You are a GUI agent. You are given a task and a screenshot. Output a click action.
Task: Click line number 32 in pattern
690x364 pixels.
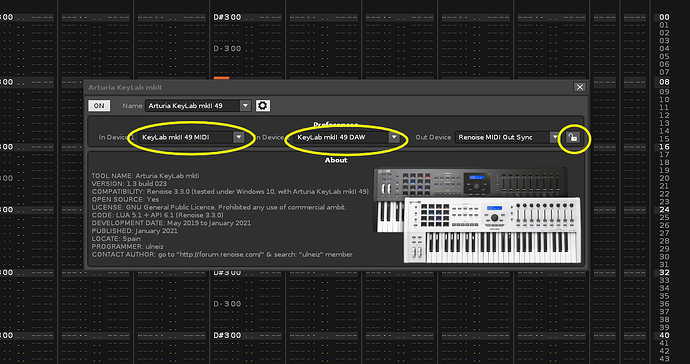[x=664, y=272]
